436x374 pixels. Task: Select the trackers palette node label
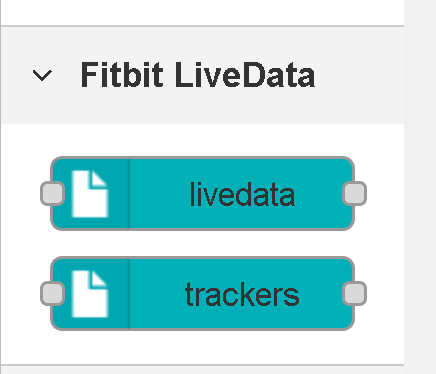pos(242,294)
